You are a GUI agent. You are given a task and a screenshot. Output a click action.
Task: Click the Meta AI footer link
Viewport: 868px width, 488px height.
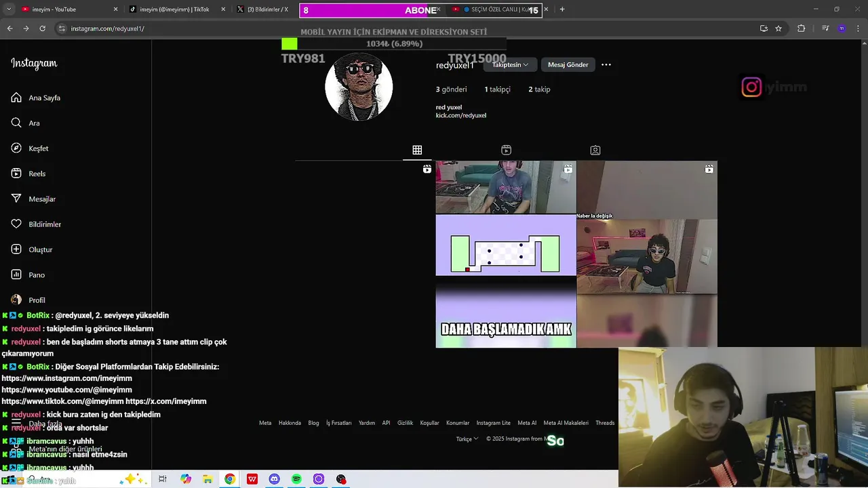coord(527,423)
